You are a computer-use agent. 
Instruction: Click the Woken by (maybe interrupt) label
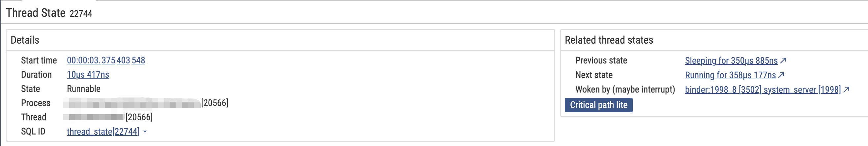point(625,90)
